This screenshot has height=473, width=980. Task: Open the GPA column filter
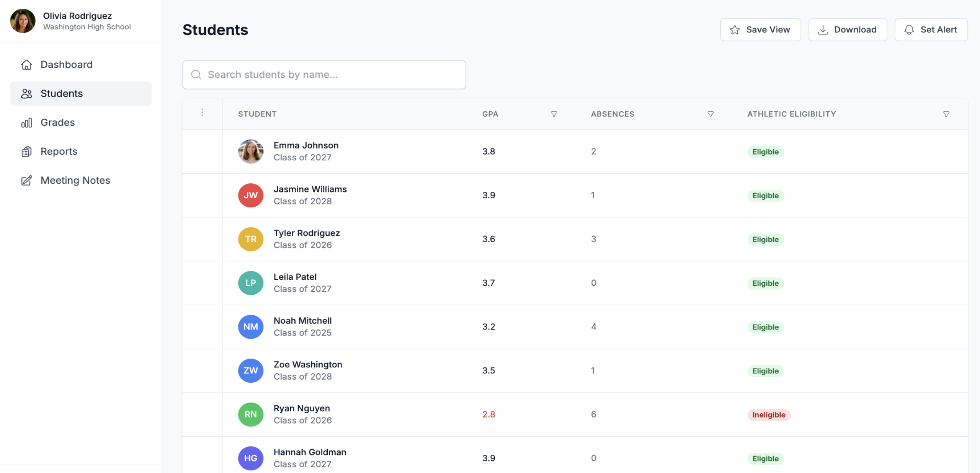tap(554, 114)
